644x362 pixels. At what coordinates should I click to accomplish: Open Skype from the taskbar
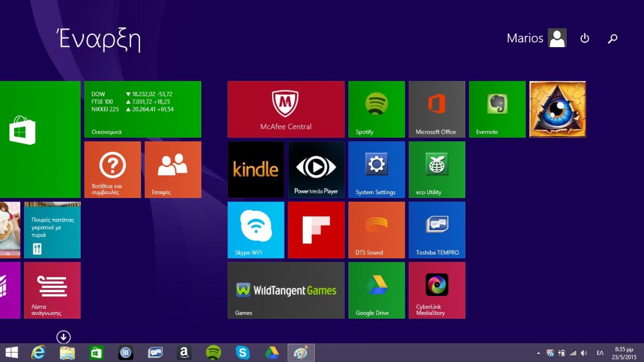[x=243, y=352]
